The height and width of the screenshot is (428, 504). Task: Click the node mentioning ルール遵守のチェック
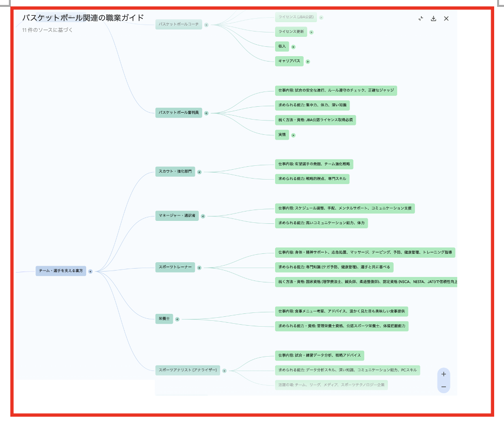click(336, 91)
